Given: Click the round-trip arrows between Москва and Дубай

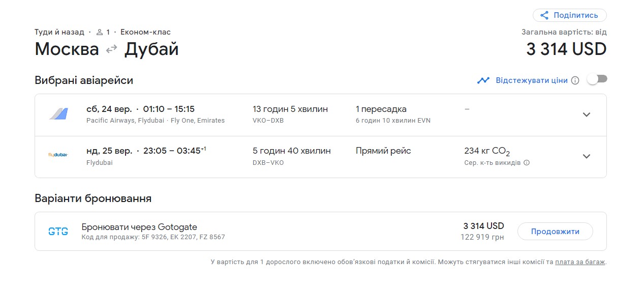Looking at the screenshot, I should pyautogui.click(x=111, y=49).
